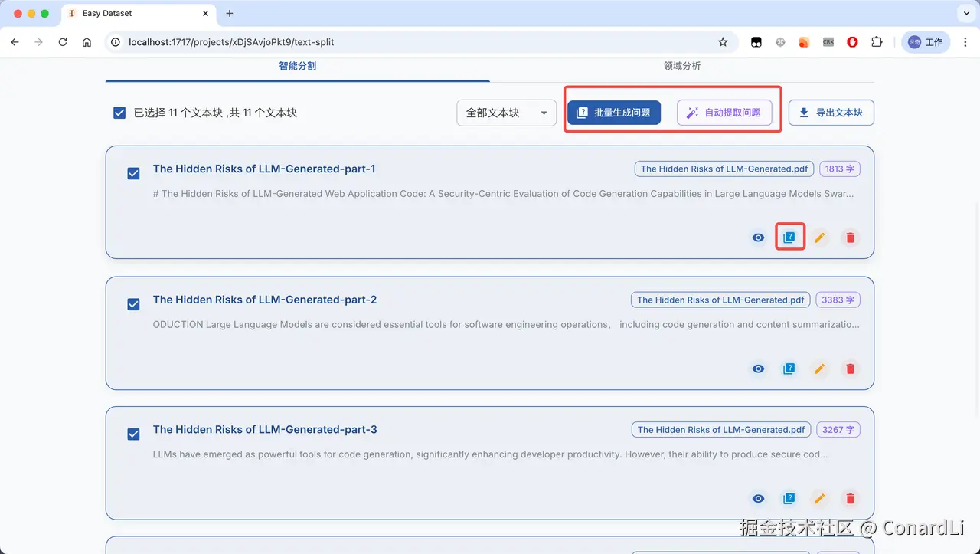The height and width of the screenshot is (554, 980).
Task: Go back in browser history
Action: tap(15, 42)
